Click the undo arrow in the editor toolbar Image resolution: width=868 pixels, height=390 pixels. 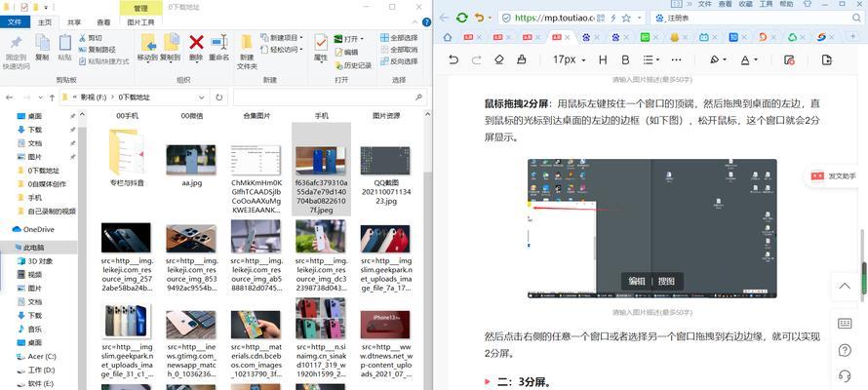(x=454, y=59)
